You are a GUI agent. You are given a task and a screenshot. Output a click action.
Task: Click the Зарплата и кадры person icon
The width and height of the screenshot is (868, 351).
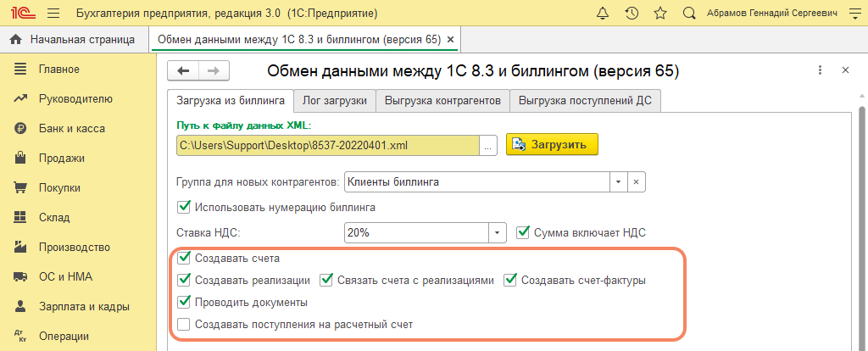[20, 306]
